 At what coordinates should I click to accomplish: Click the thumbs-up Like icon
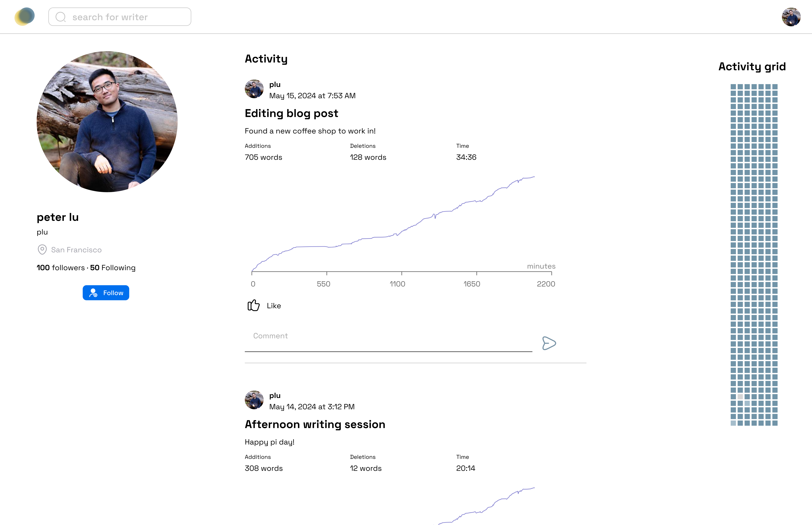pyautogui.click(x=253, y=305)
